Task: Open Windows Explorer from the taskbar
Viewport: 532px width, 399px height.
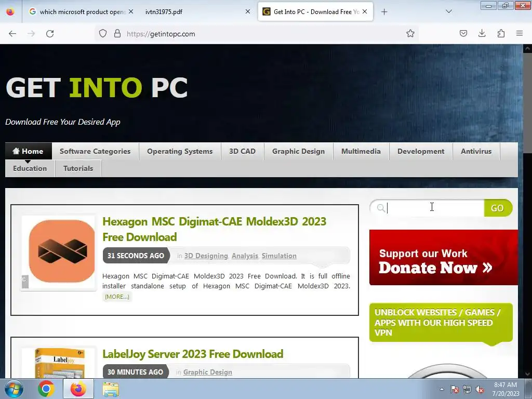Action: coord(111,389)
